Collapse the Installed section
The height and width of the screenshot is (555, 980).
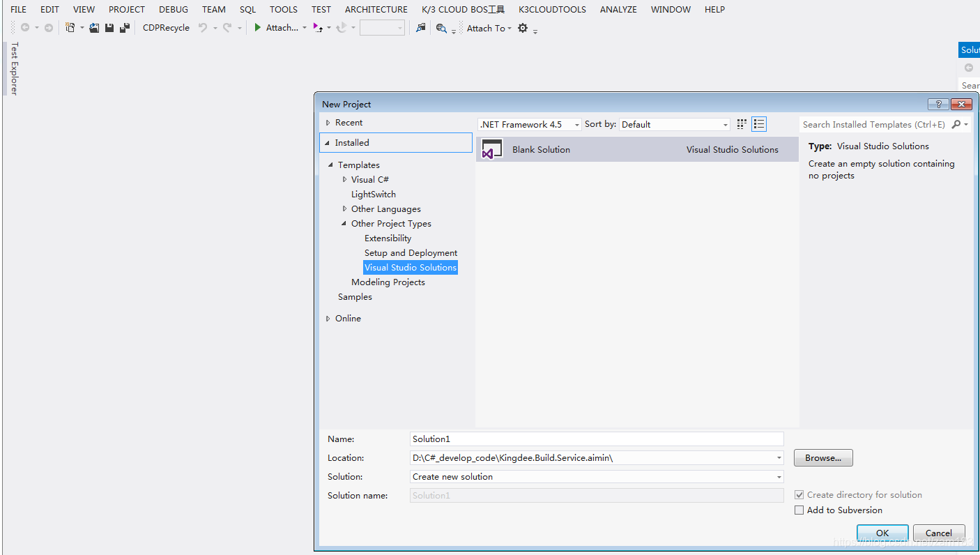(328, 143)
